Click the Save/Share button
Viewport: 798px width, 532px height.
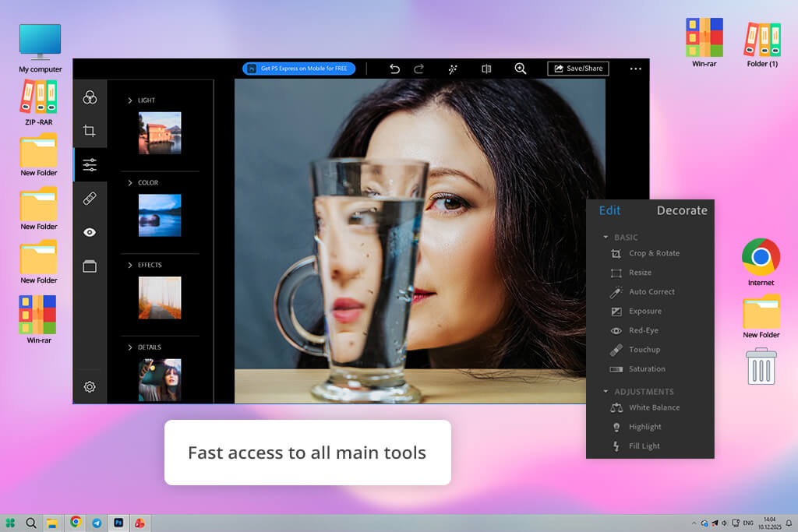tap(578, 68)
